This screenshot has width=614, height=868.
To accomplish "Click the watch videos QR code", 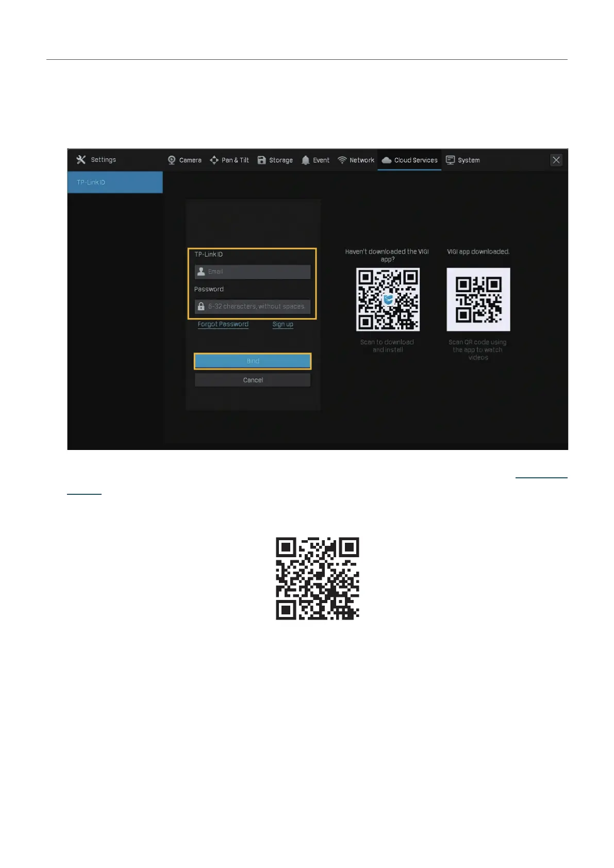I will [478, 299].
